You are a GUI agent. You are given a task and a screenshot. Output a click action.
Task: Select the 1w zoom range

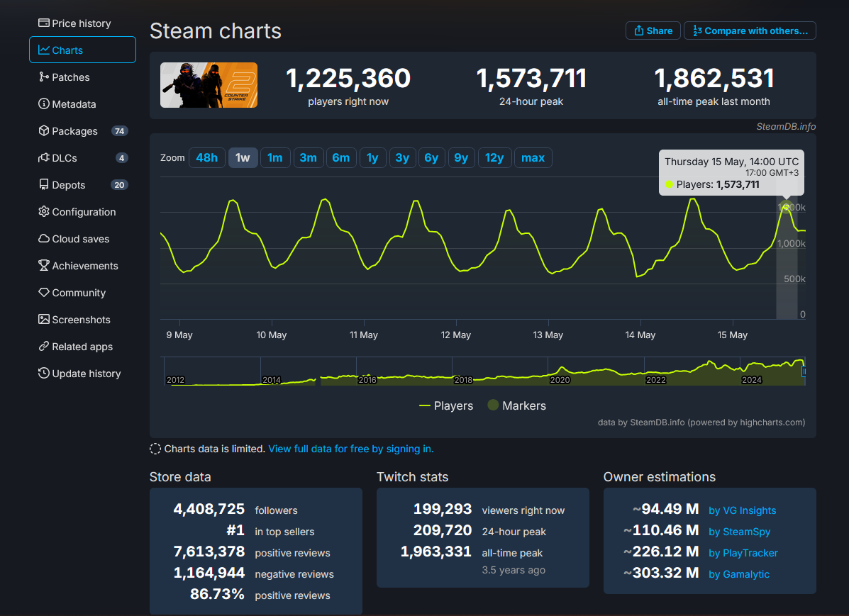243,158
